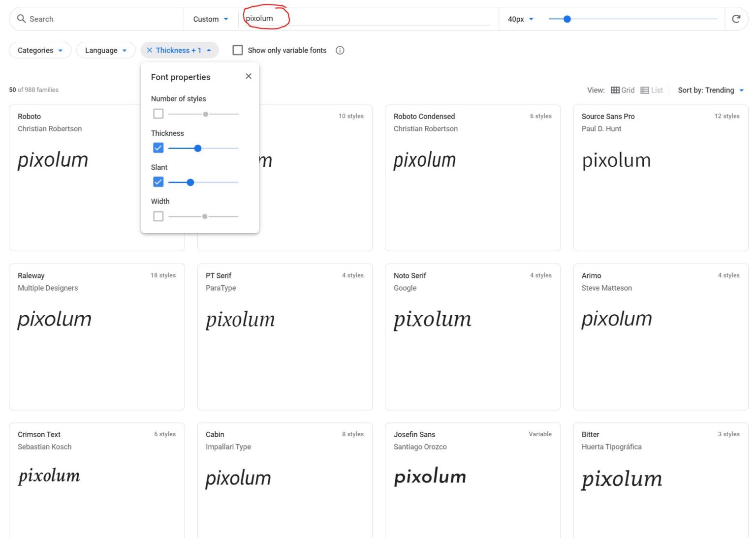This screenshot has height=538, width=756.
Task: Switch to List view
Action: 652,90
